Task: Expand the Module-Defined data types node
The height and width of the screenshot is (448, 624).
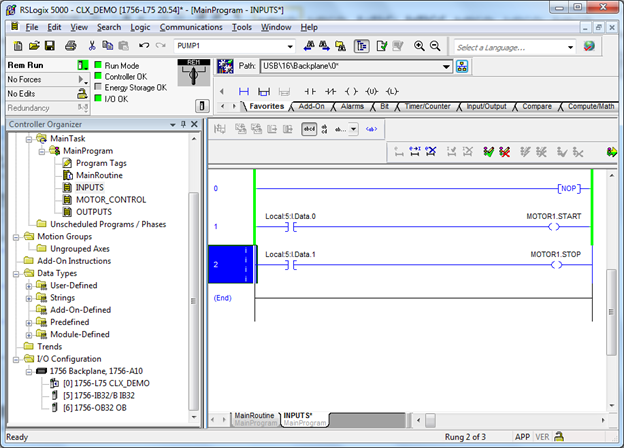Action: pos(29,335)
